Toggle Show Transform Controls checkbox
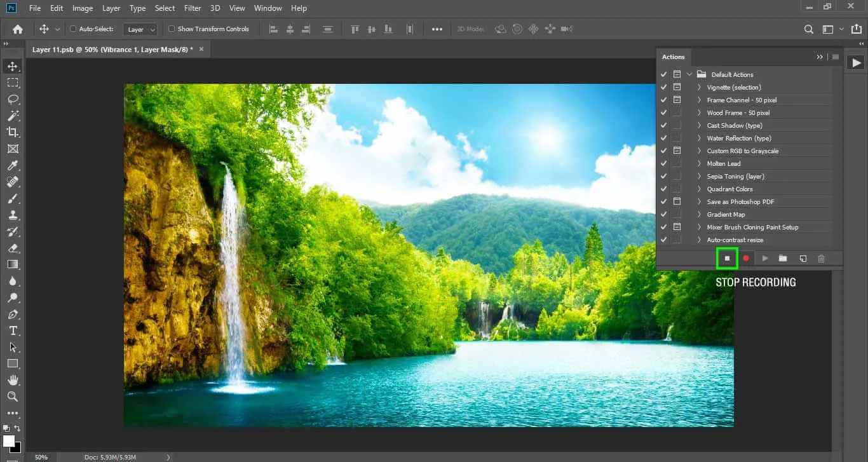Viewport: 868px width, 462px height. pos(172,29)
